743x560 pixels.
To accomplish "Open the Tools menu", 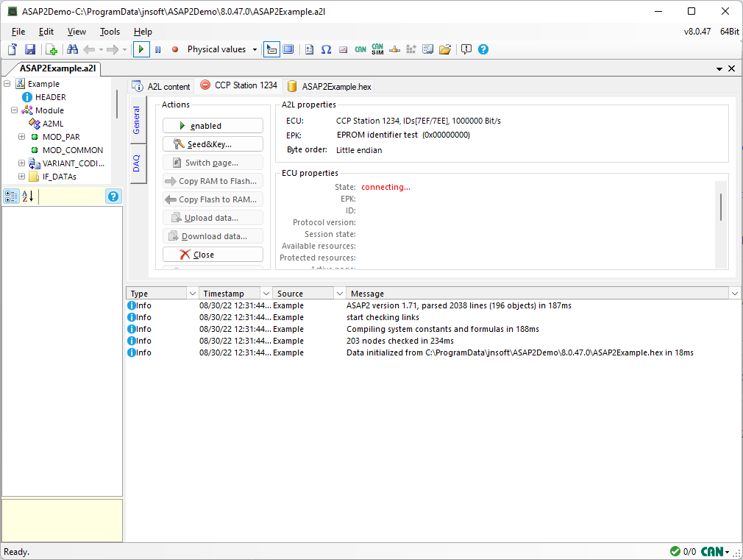I will tap(110, 32).
